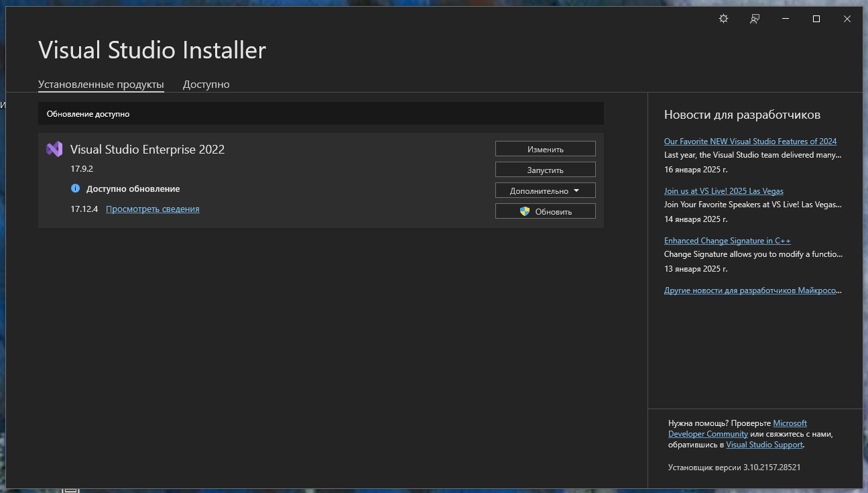Viewport: 868px width, 493px height.
Task: Open "Our Favorite NEW Visual Studio Features of 2024"
Action: [x=750, y=141]
